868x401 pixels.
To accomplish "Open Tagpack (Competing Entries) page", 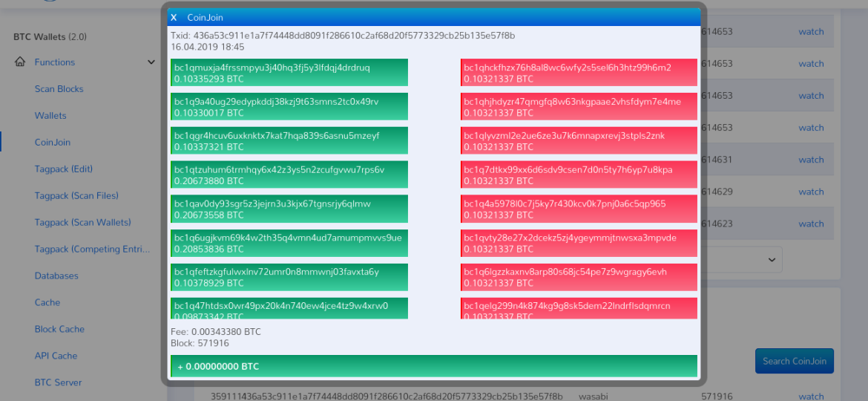I will pyautogui.click(x=93, y=250).
